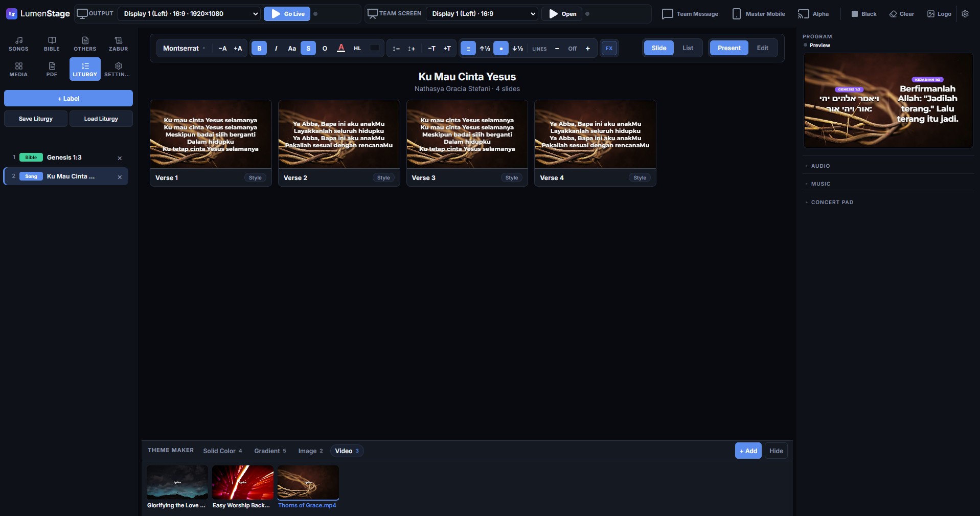Decrease font size with -A
This screenshot has height=516, width=980.
point(222,49)
